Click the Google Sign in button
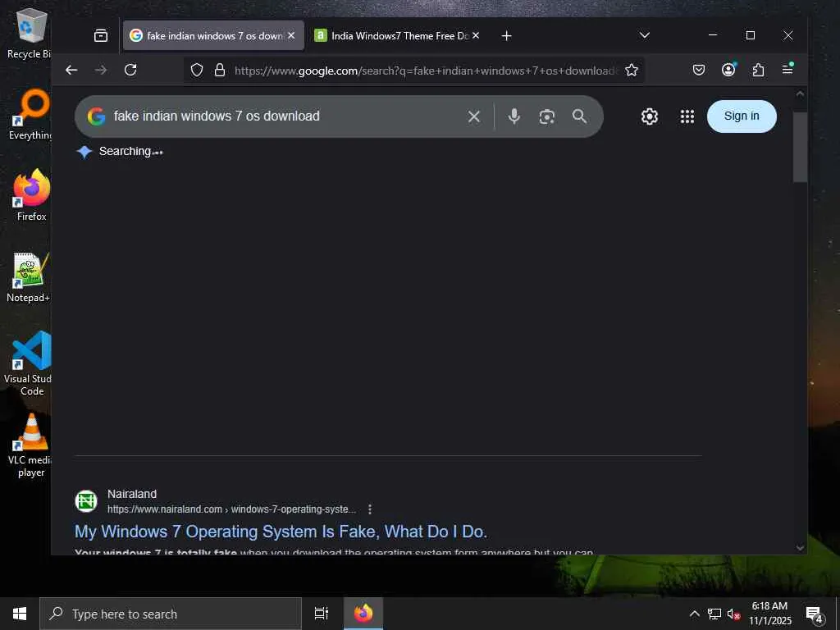 (742, 116)
